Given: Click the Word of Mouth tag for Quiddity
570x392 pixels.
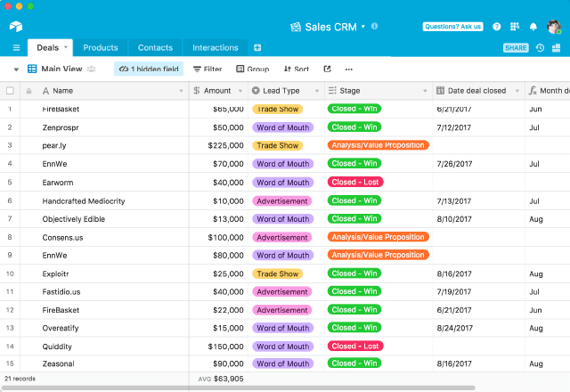Looking at the screenshot, I should pyautogui.click(x=283, y=347).
